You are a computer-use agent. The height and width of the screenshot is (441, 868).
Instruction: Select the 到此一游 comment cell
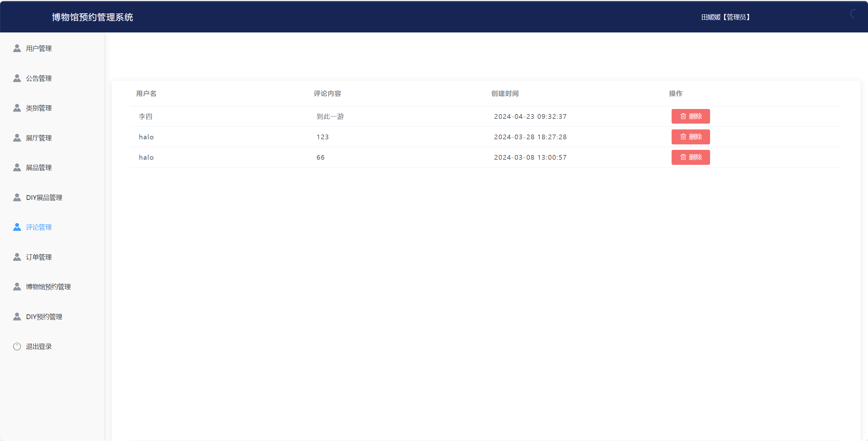tap(330, 116)
